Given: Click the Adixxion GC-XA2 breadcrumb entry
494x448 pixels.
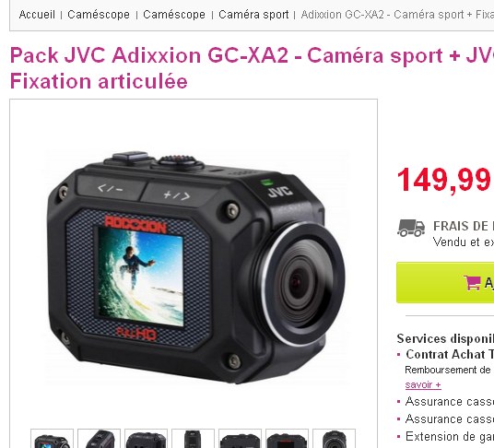Looking at the screenshot, I should tap(397, 15).
